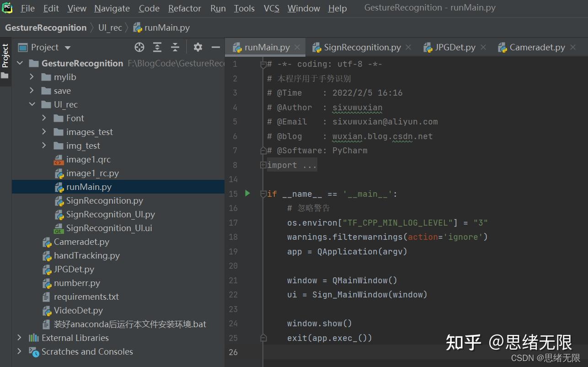Click the Collapse All icon in Project panel
Screen dimensions: 588x367
coord(175,47)
